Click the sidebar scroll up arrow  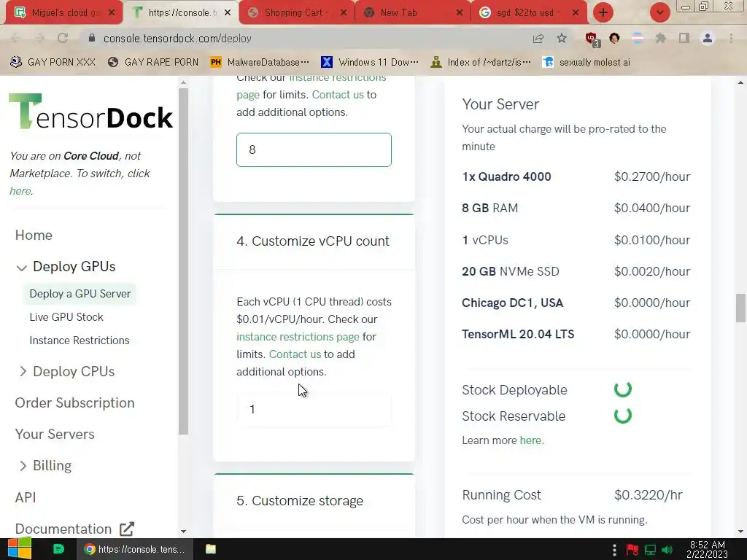(x=183, y=83)
